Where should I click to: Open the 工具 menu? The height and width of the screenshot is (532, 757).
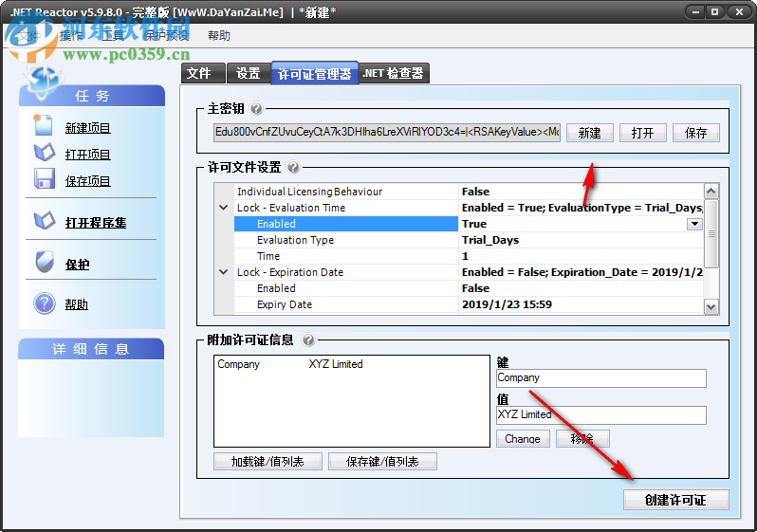click(x=113, y=36)
